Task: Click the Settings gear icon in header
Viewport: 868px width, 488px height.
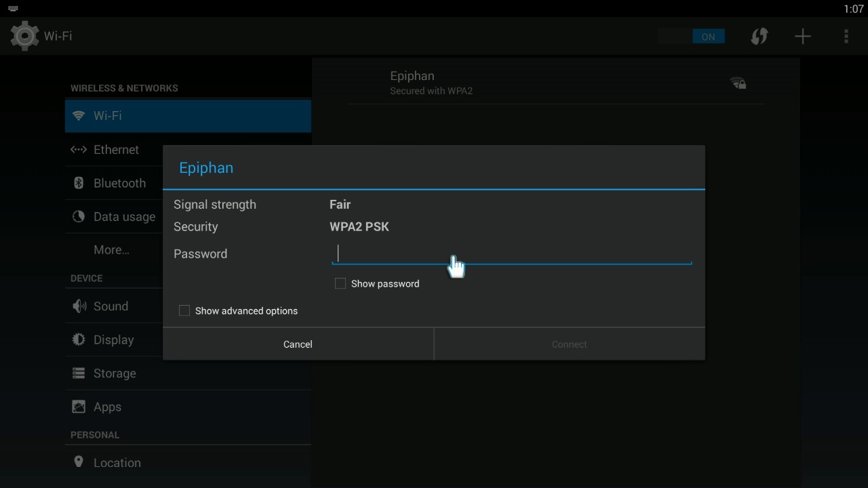Action: tap(25, 36)
